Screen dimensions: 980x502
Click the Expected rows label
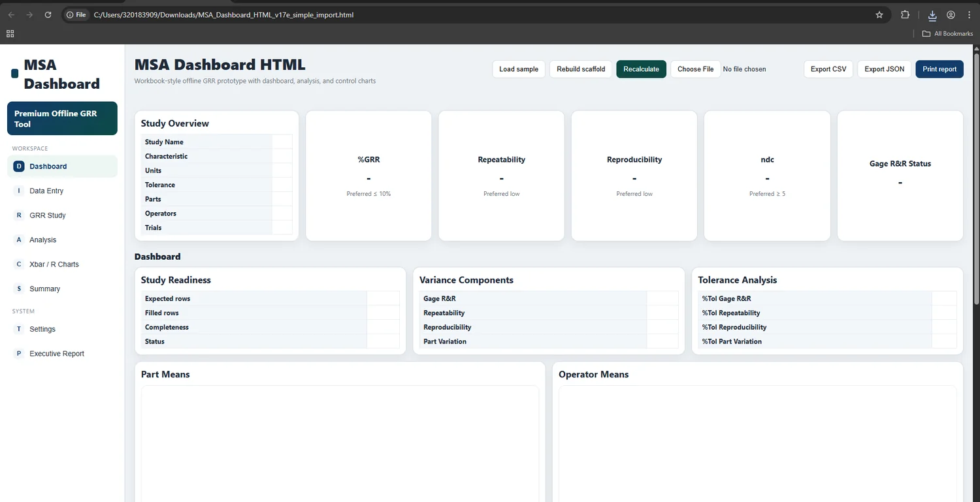(x=167, y=298)
